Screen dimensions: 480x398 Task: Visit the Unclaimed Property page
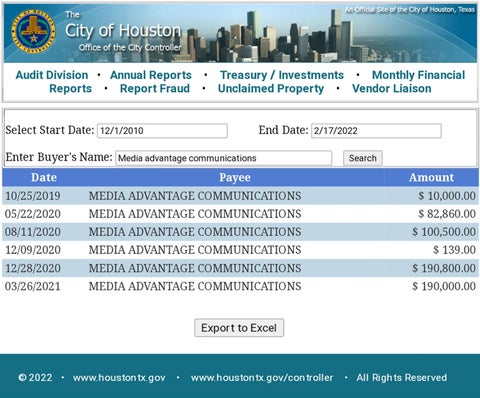pyautogui.click(x=271, y=88)
